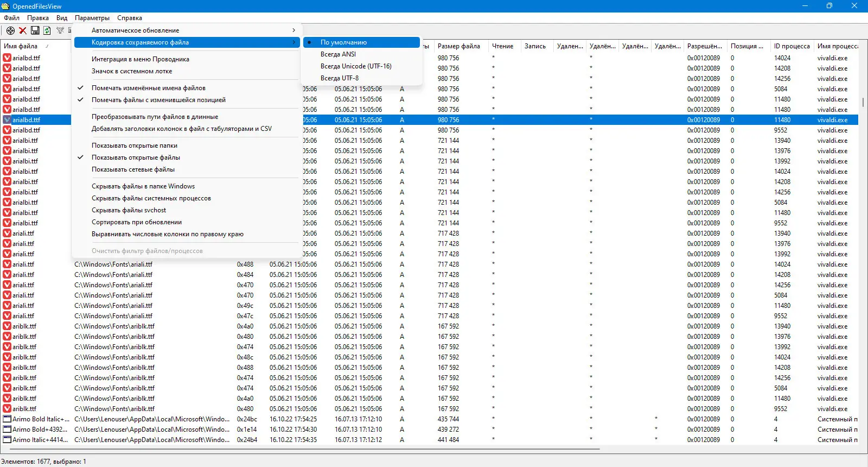Click the vertical scrollbar thumb
The height and width of the screenshot is (467, 868).
pyautogui.click(x=863, y=102)
